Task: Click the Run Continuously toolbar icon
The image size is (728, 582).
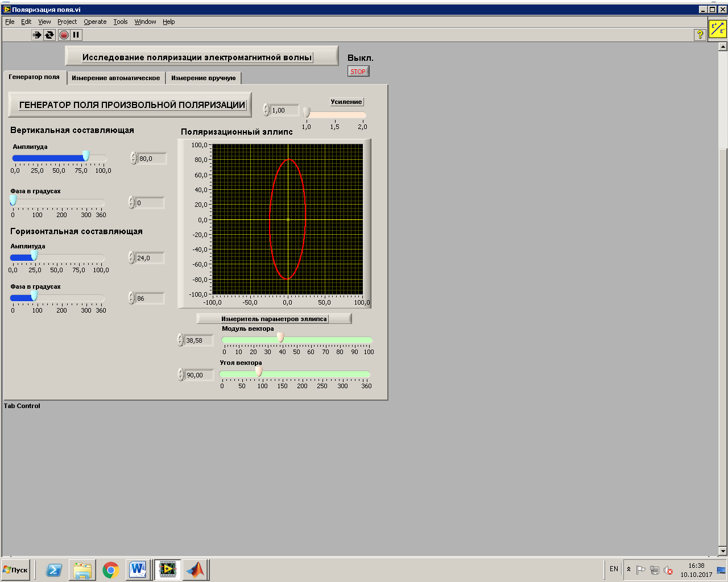Action: (49, 35)
